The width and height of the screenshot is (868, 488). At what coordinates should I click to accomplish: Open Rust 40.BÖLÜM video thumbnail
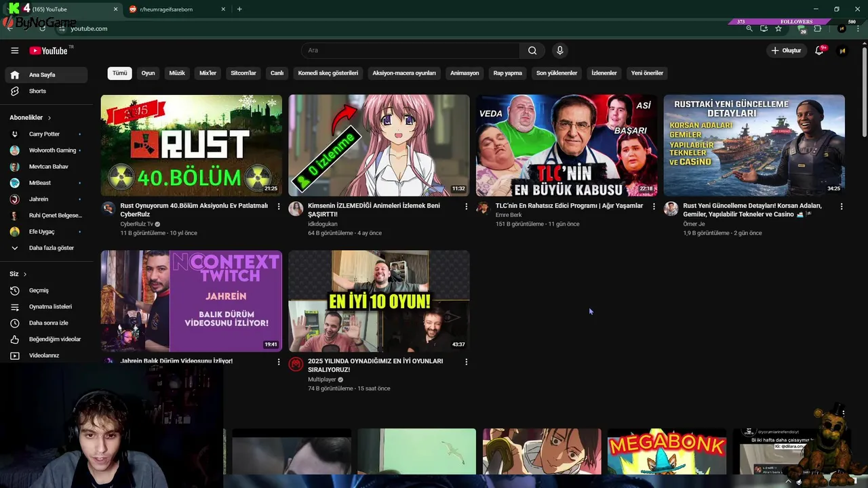(191, 146)
